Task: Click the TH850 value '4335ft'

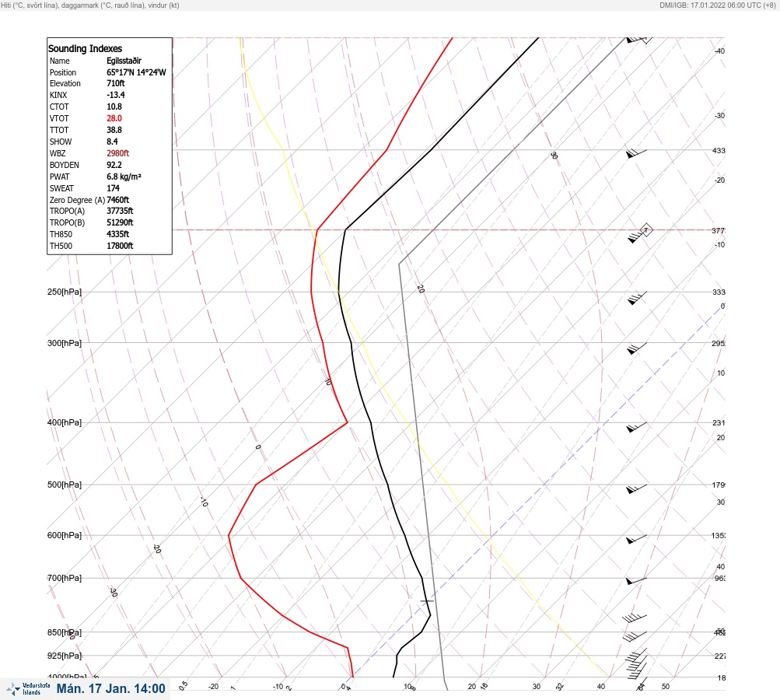Action: (118, 234)
